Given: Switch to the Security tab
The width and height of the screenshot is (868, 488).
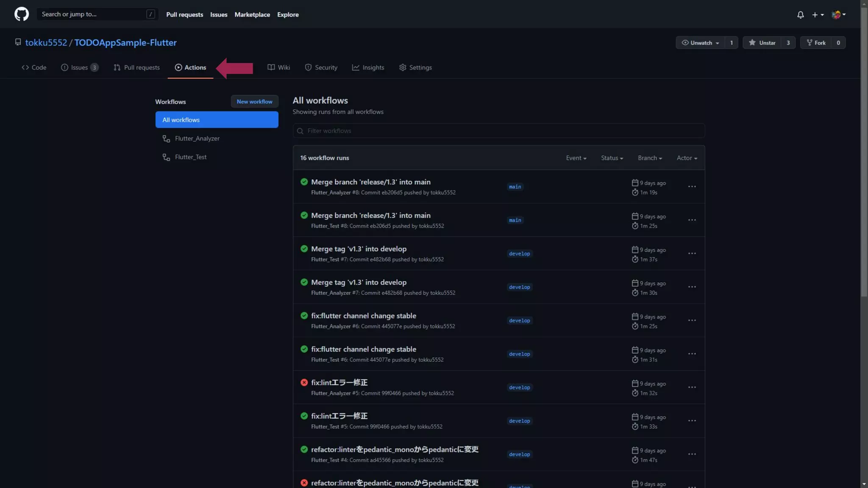Looking at the screenshot, I should [321, 67].
